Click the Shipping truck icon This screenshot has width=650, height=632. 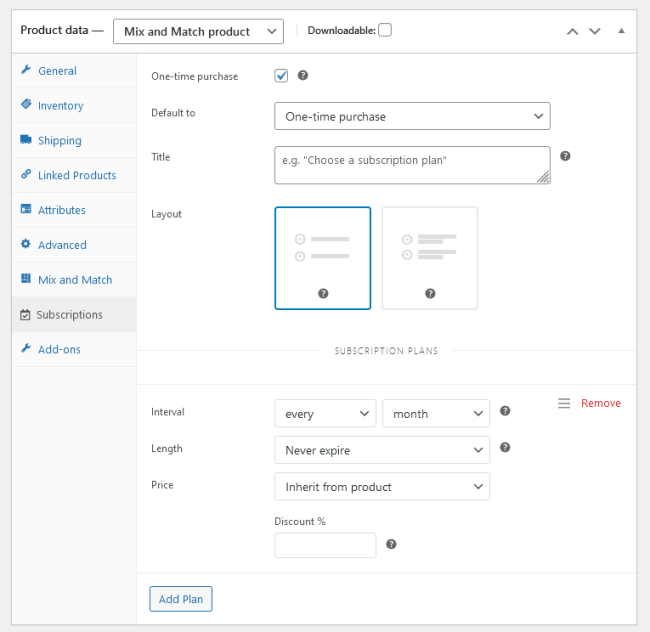point(26,139)
